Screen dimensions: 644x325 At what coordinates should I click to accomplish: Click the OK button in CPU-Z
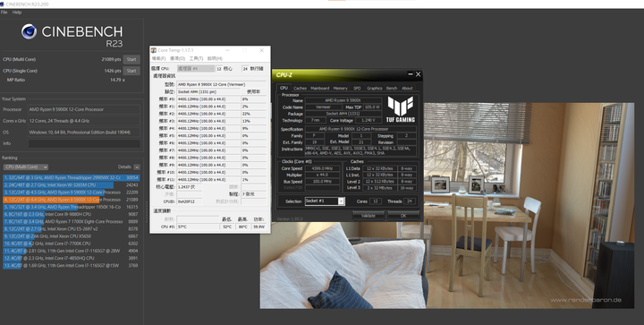pyautogui.click(x=402, y=215)
